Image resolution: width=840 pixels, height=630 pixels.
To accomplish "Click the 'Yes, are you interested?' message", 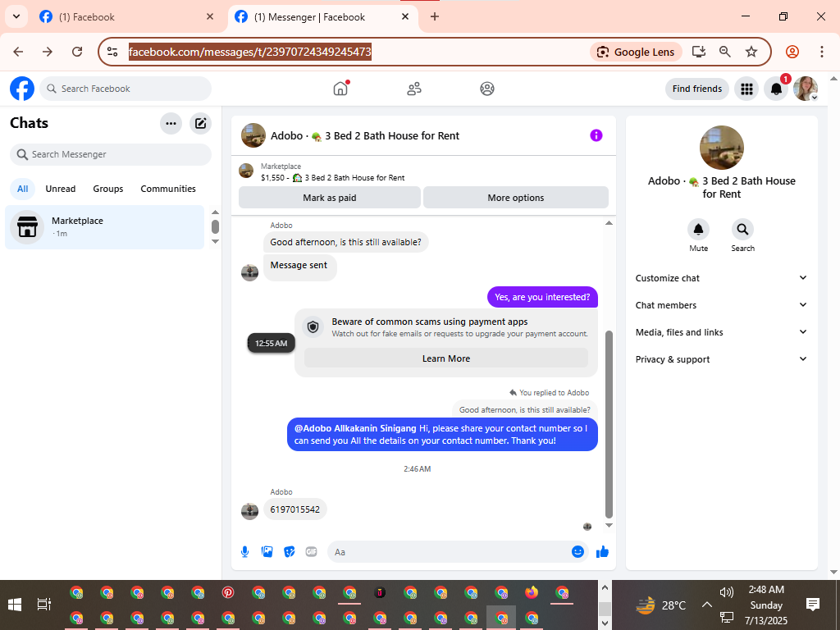I will click(542, 297).
